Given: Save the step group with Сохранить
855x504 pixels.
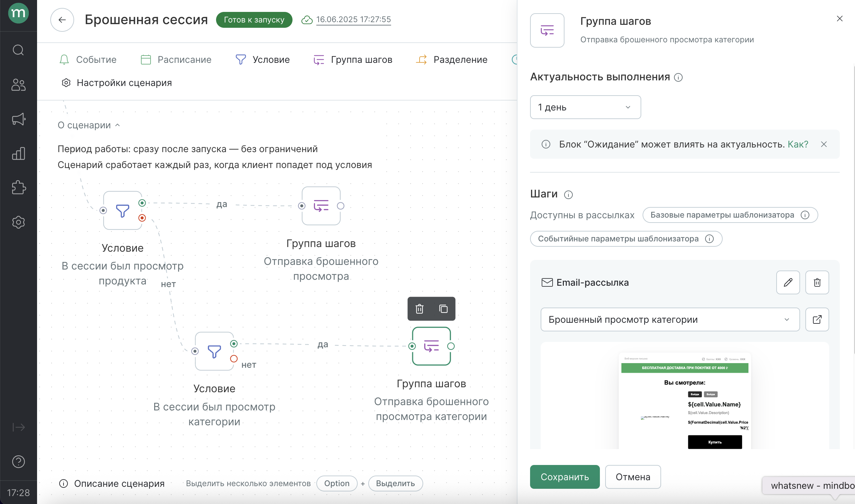Looking at the screenshot, I should click(x=564, y=477).
